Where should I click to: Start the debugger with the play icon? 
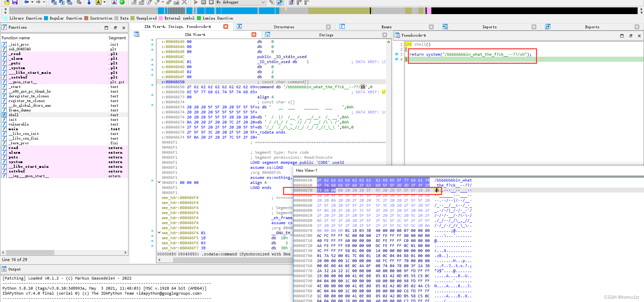(196, 2)
